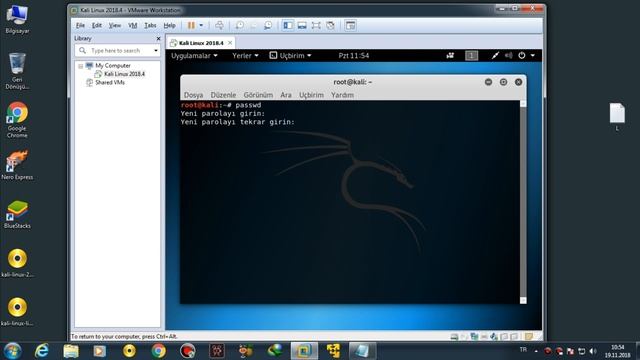Click the pen icon in Kali top bar
The image size is (640, 360).
(495, 56)
